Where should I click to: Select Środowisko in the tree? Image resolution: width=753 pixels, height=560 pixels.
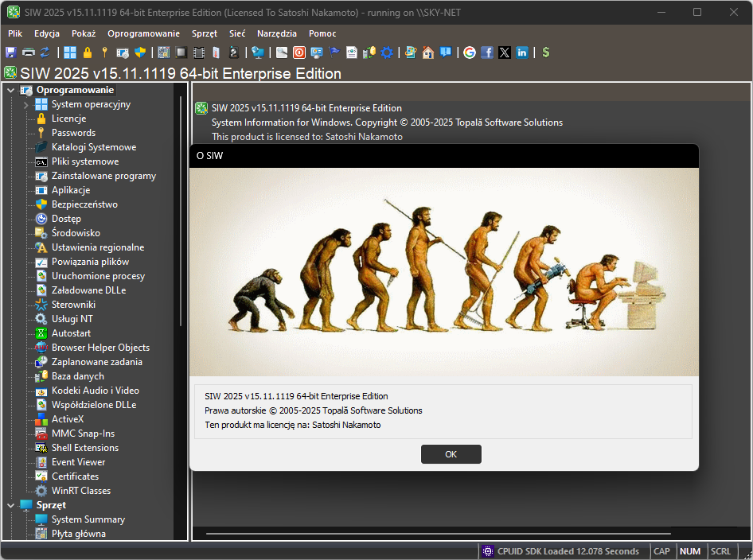(x=76, y=233)
